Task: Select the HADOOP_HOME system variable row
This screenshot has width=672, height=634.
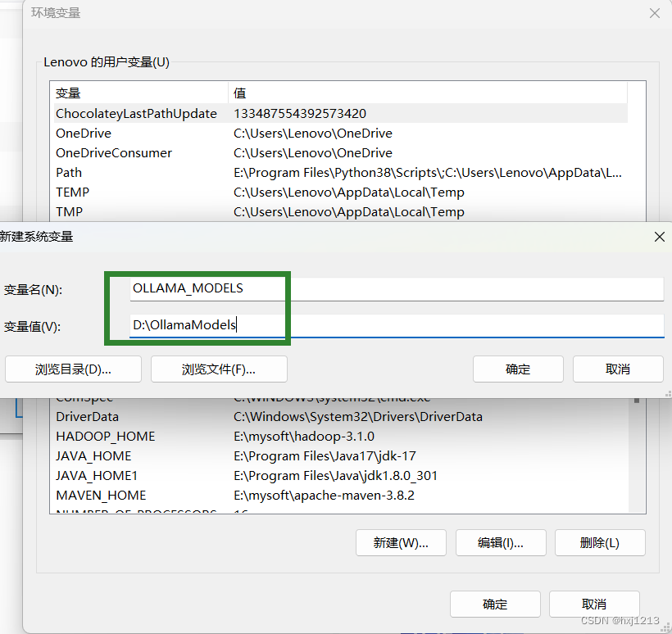Action: [x=341, y=437]
